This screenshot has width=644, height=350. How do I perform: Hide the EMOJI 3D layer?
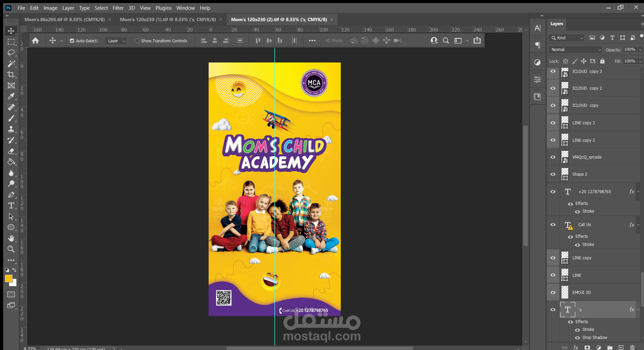pos(553,292)
